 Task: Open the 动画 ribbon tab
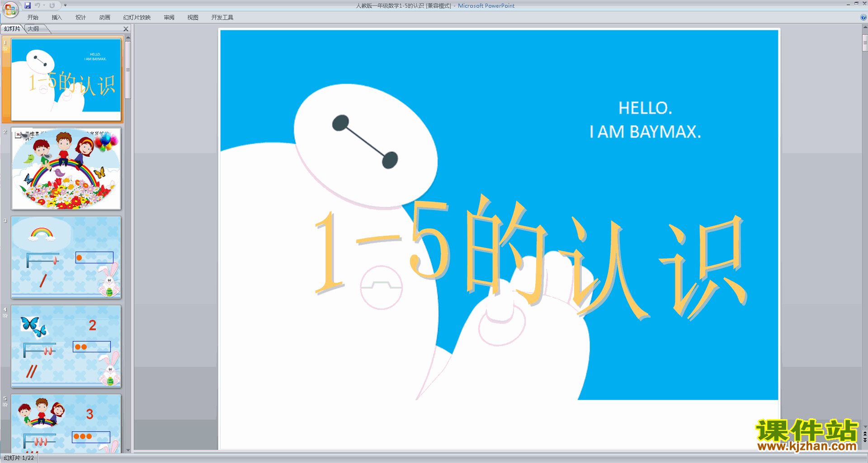click(105, 17)
